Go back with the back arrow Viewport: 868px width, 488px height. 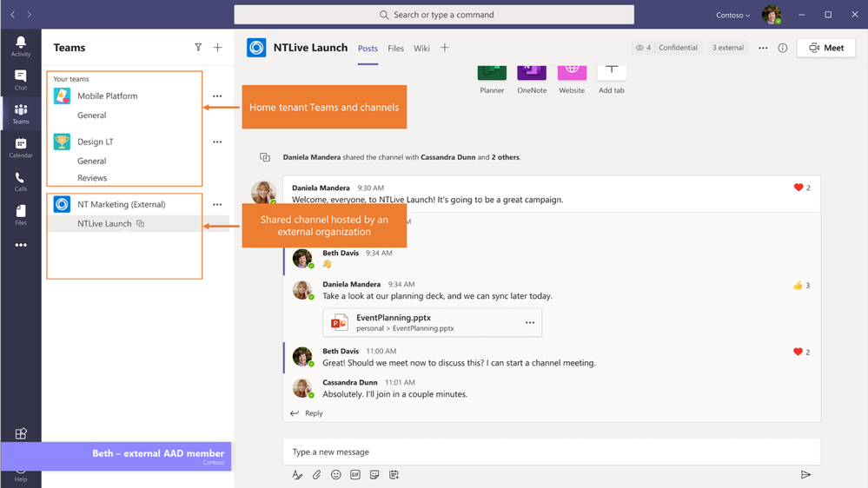(13, 15)
